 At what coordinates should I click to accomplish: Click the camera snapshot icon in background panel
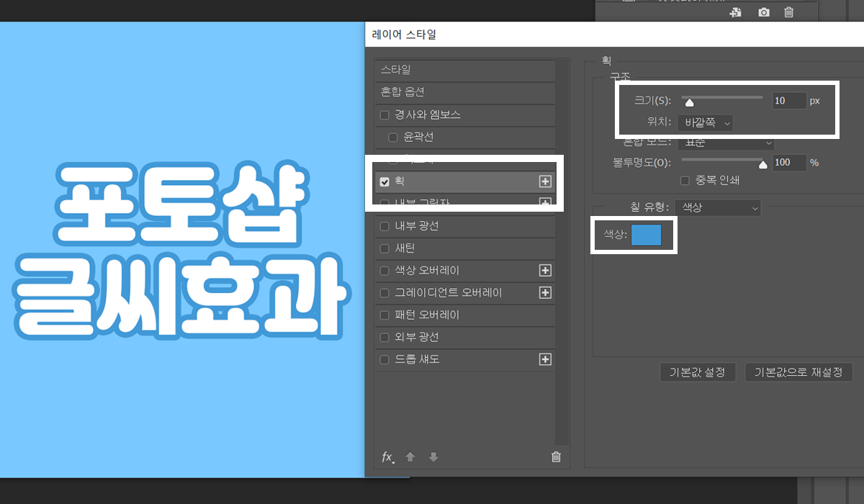click(763, 12)
